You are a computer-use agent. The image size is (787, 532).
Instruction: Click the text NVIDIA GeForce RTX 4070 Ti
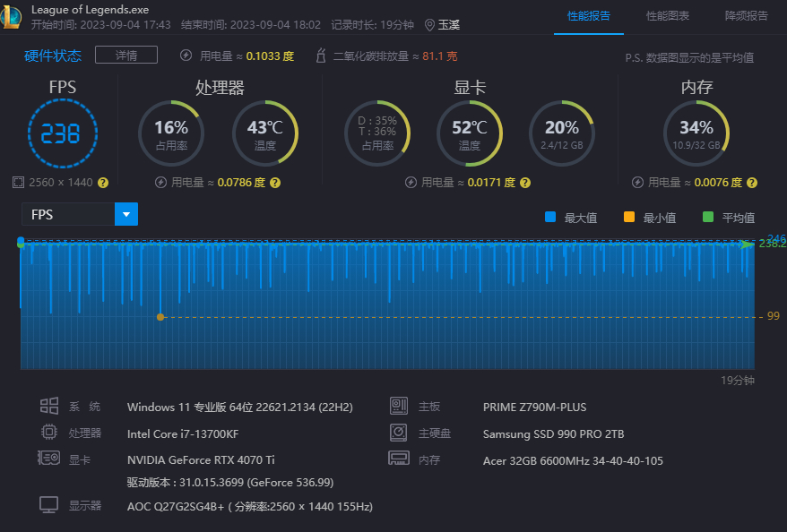[201, 459]
